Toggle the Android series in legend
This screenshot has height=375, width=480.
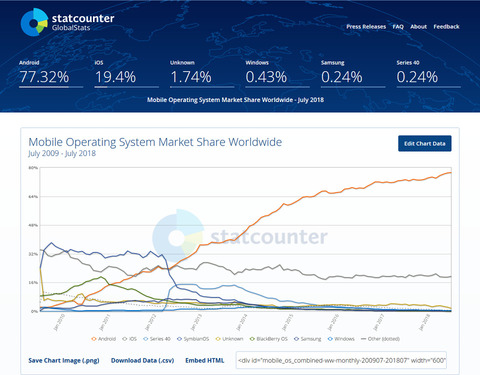click(x=104, y=339)
